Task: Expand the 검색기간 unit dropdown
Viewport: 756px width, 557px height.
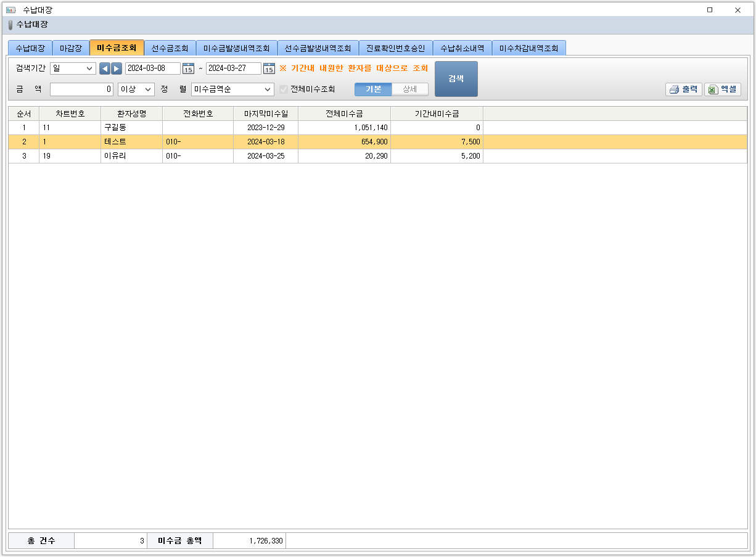Action: (x=73, y=68)
